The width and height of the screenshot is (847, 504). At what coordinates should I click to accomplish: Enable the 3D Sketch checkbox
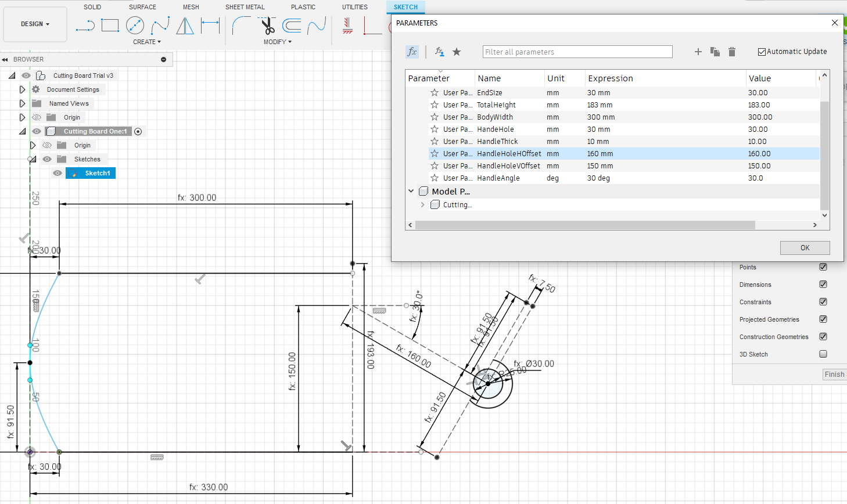click(823, 354)
